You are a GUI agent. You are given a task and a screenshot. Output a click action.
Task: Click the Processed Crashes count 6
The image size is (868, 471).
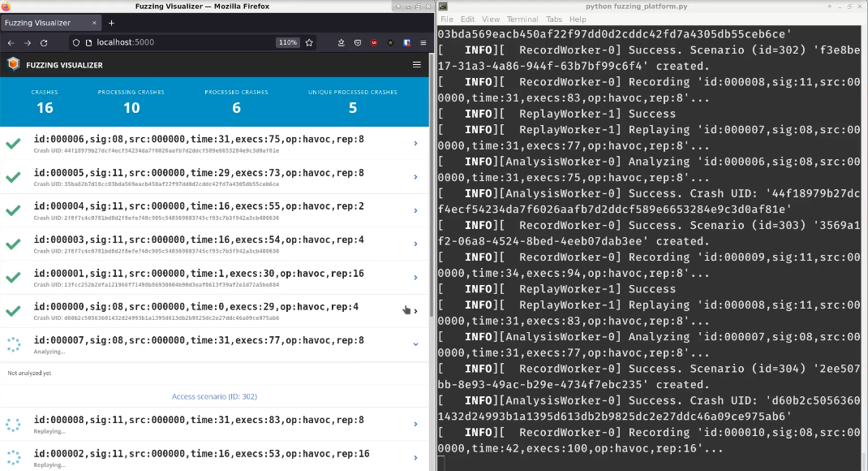pyautogui.click(x=236, y=107)
